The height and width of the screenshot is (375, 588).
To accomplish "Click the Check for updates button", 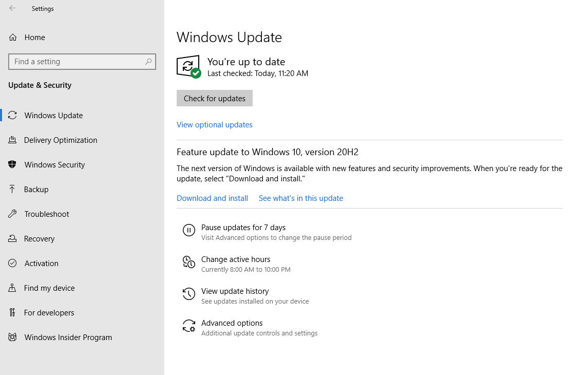I will [x=215, y=98].
